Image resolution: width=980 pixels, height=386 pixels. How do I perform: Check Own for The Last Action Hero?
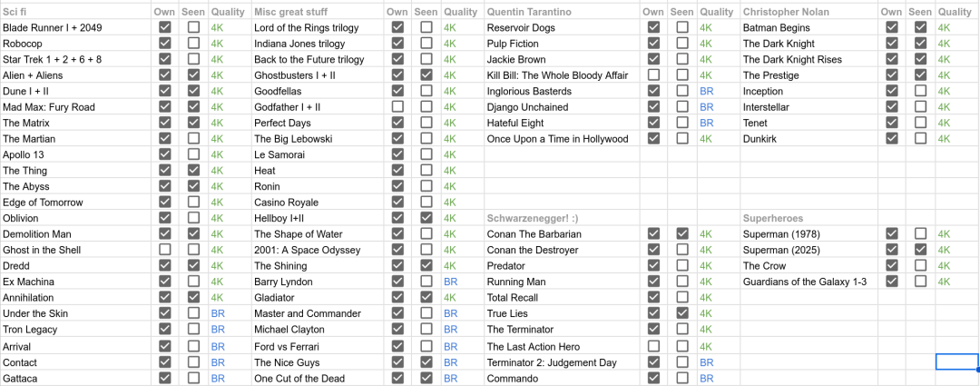pyautogui.click(x=653, y=347)
